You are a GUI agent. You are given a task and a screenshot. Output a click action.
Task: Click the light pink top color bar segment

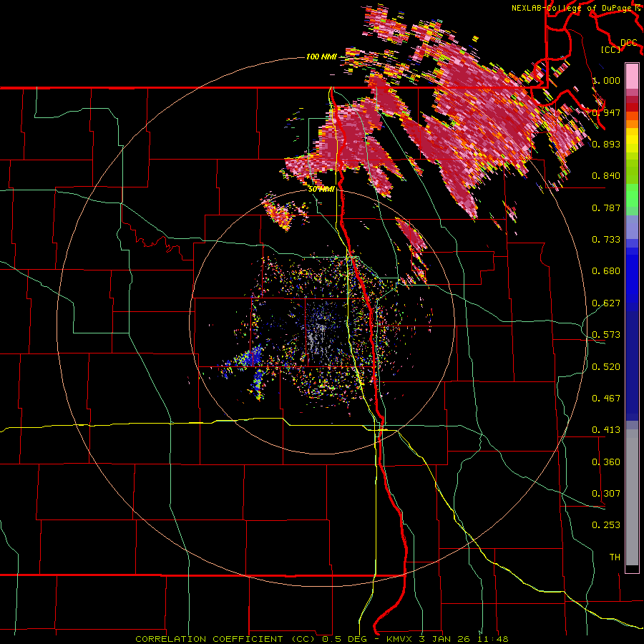tap(632, 76)
